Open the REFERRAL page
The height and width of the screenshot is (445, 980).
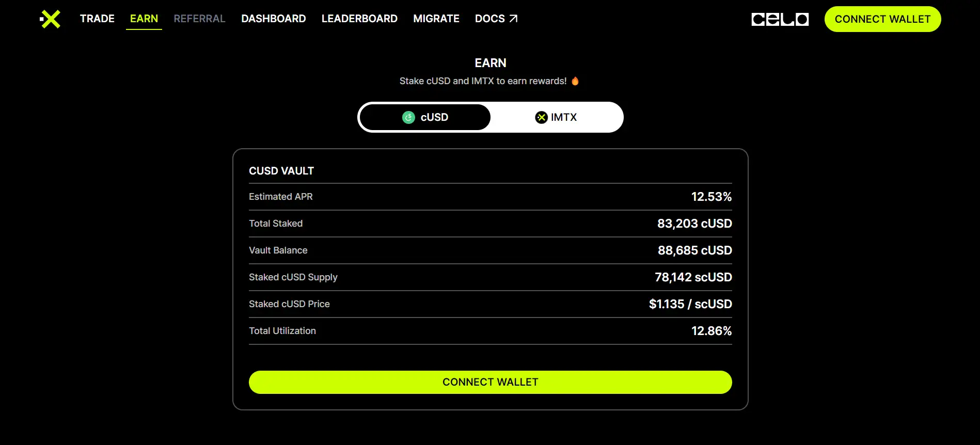coord(199,19)
